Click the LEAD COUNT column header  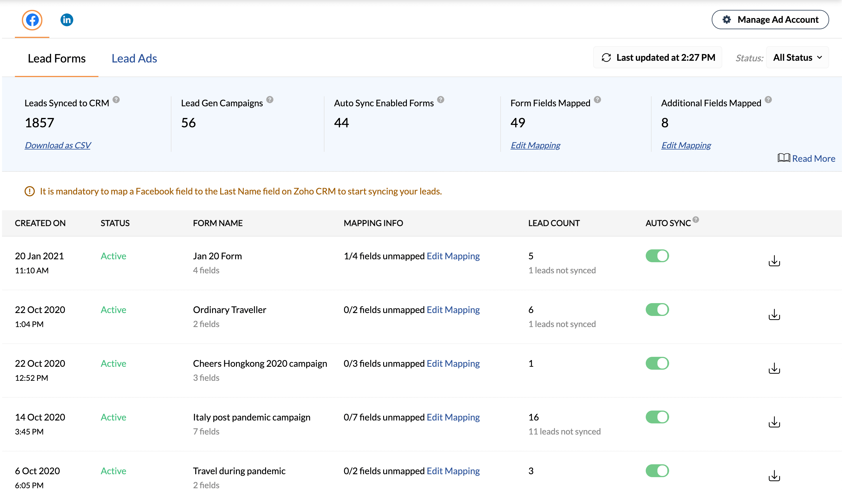554,223
